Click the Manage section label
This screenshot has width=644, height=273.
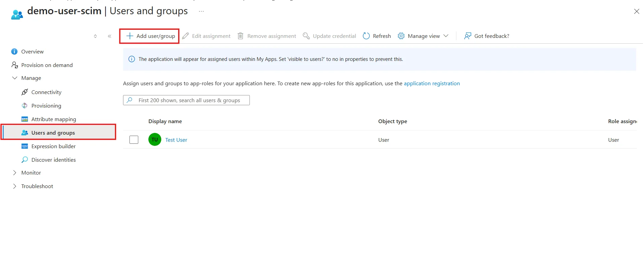tap(31, 78)
